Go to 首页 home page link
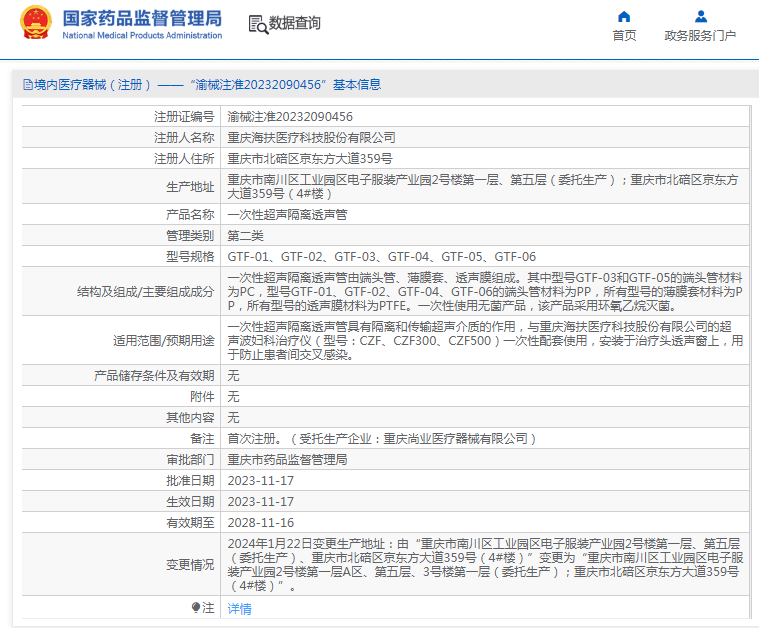759x628 pixels. point(624,35)
